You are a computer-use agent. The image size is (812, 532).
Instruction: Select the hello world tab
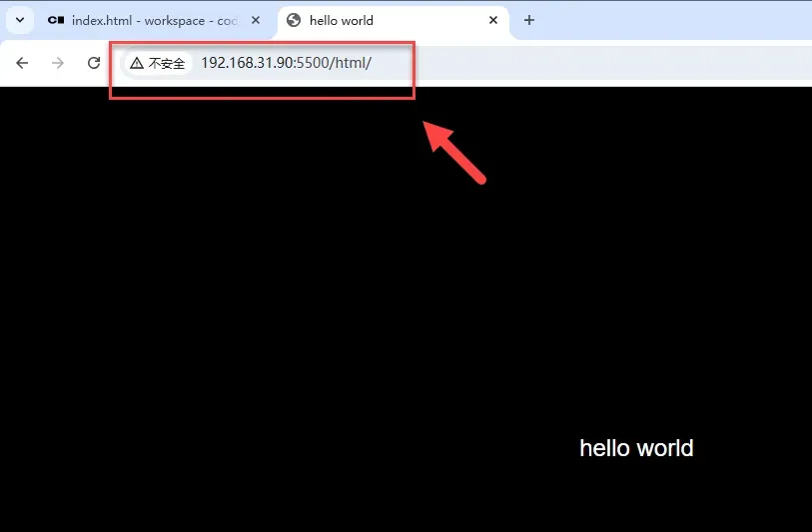(x=394, y=21)
